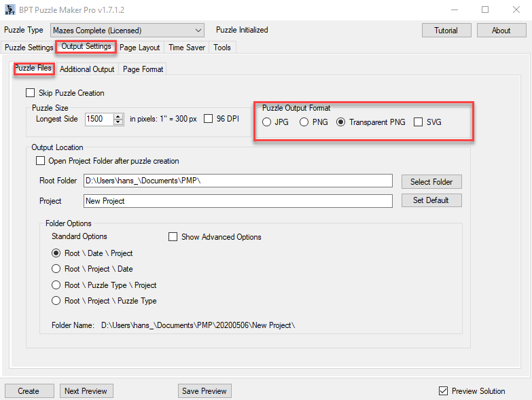This screenshot has width=532, height=400.
Task: Choose Root \ Date \ Project folder option
Action: [56, 253]
